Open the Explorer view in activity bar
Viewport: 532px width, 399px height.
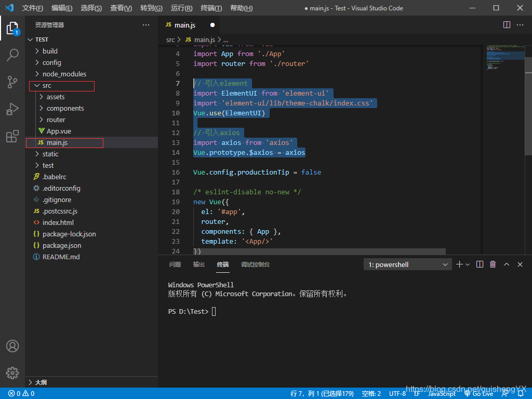[x=12, y=28]
